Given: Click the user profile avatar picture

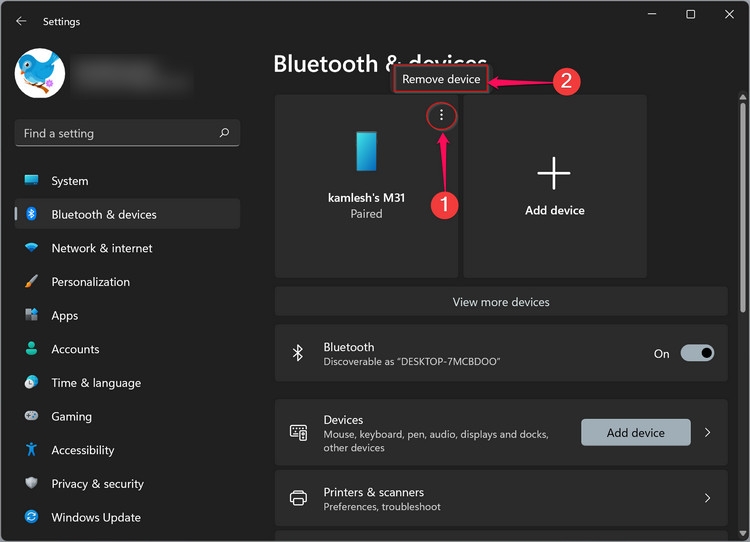Looking at the screenshot, I should pyautogui.click(x=40, y=73).
